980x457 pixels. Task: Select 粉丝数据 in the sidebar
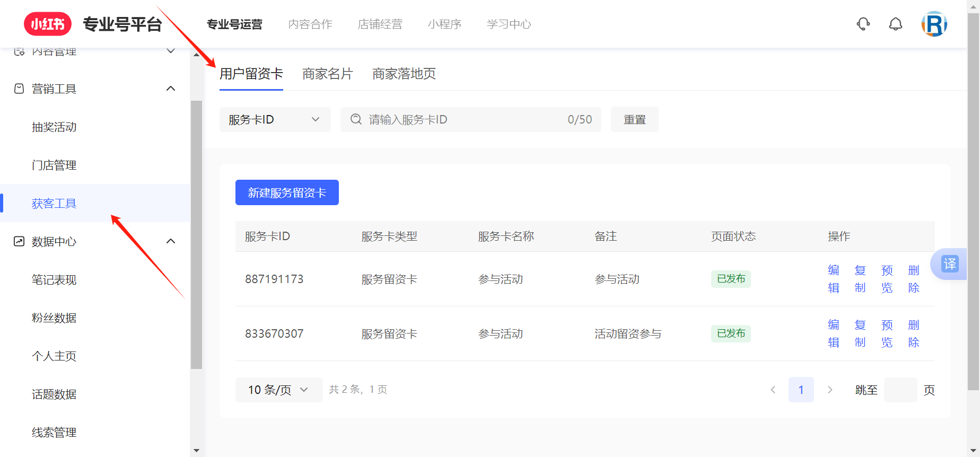[x=54, y=318]
